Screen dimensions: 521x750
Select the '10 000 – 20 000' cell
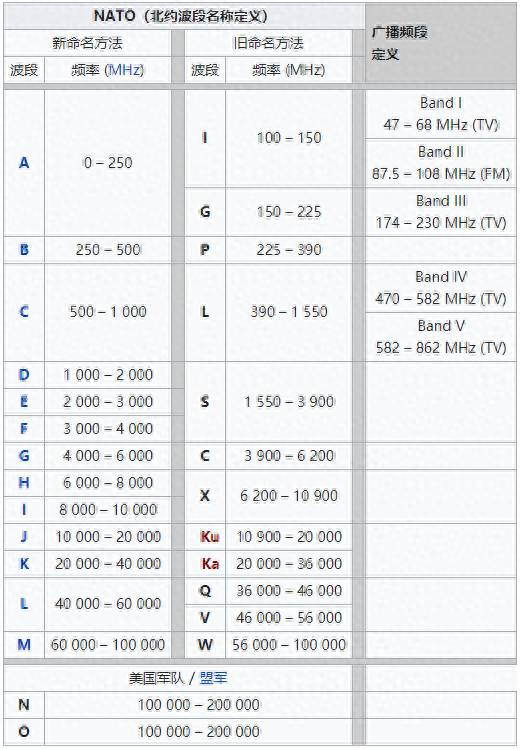[x=108, y=537]
